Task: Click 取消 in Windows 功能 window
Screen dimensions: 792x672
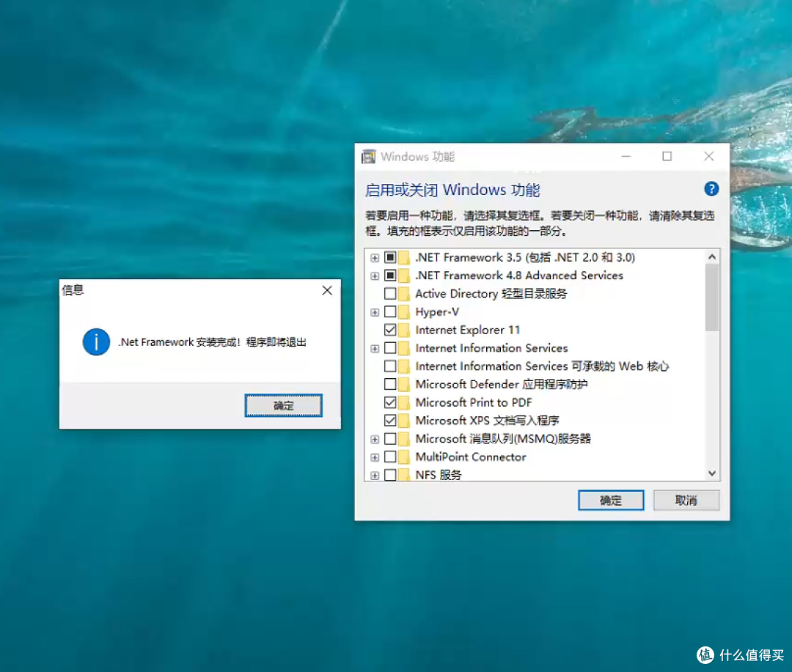Action: (x=686, y=501)
